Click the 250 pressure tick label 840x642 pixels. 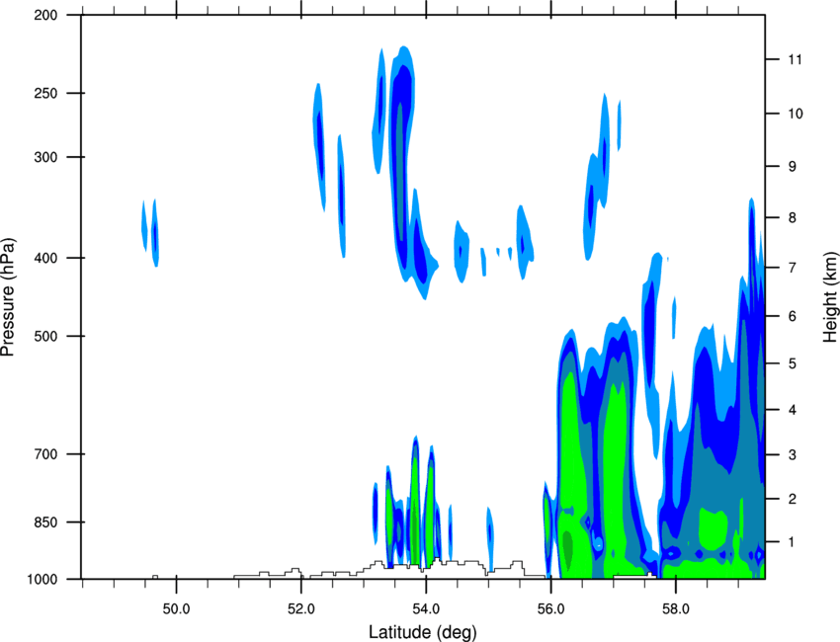coord(45,93)
